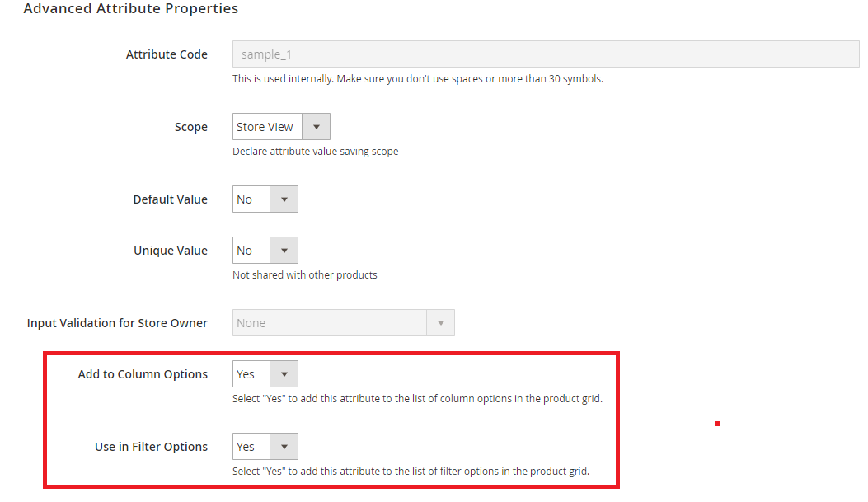Click the Use in Filter Options label
868x502 pixels.
coord(151,447)
